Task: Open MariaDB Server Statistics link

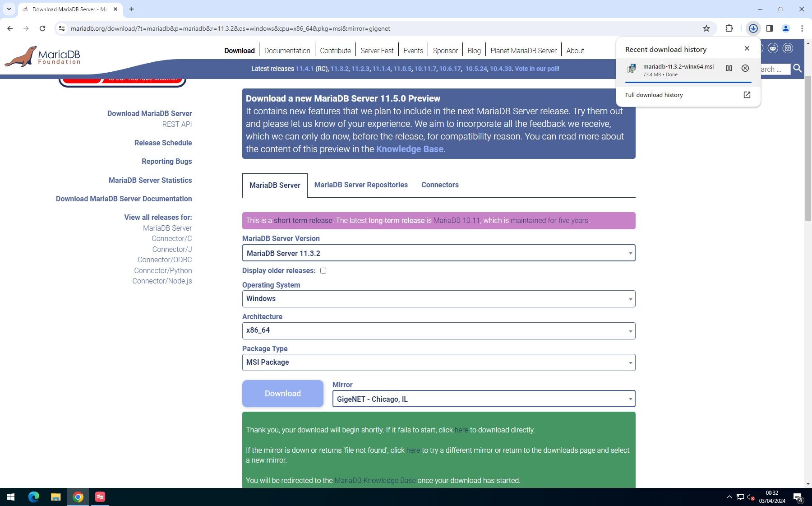Action: [x=150, y=181]
